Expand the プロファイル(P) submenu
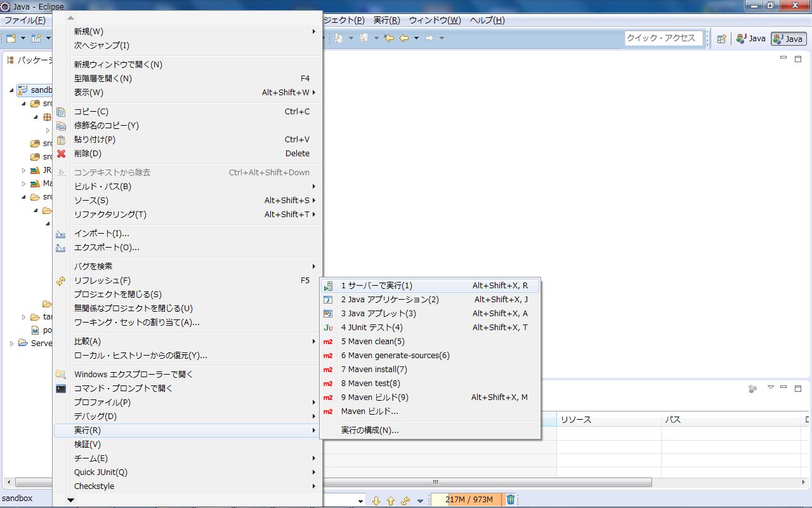The width and height of the screenshot is (812, 508). point(188,403)
